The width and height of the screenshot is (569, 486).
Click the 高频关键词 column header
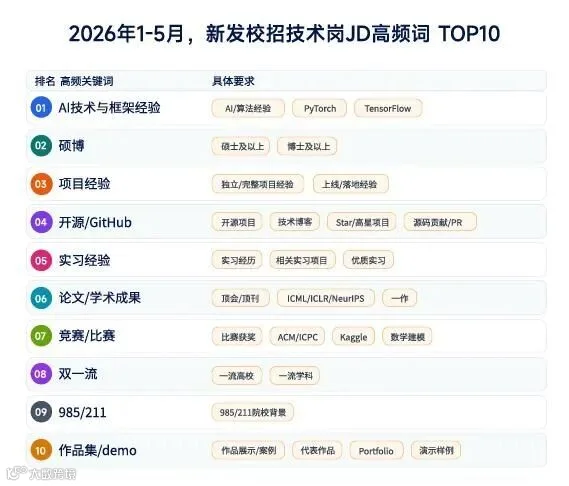point(86,81)
